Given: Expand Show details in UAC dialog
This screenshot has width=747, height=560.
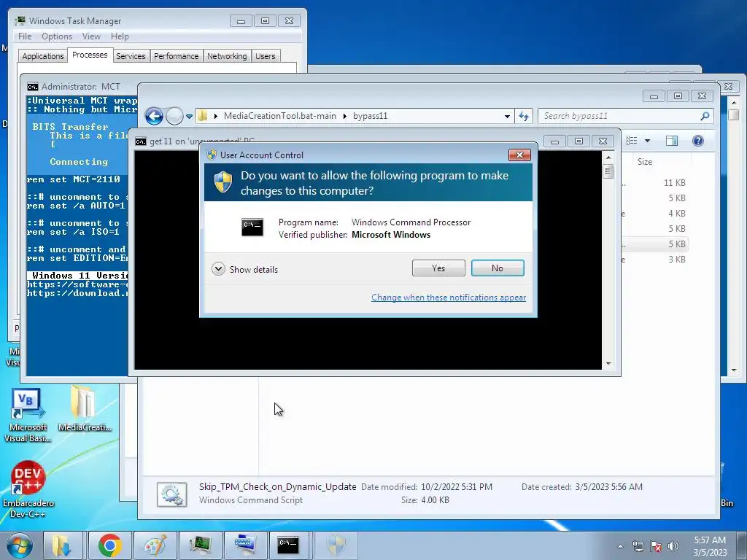Looking at the screenshot, I should click(245, 270).
